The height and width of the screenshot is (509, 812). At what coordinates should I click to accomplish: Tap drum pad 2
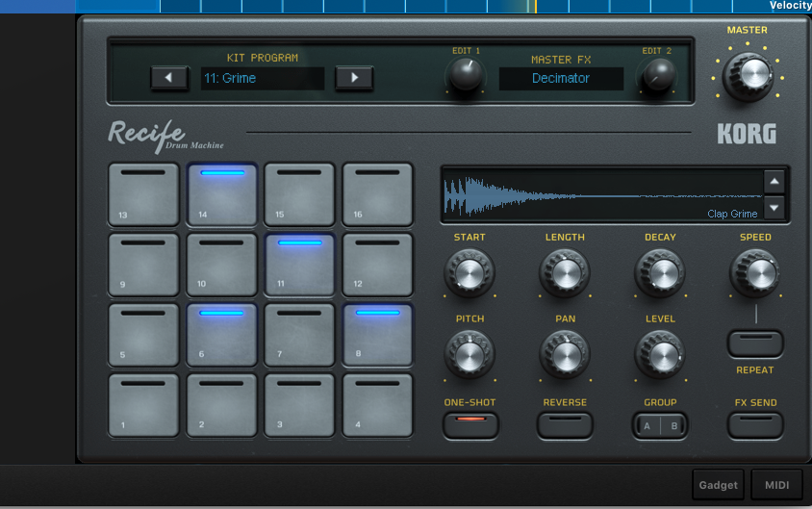pyautogui.click(x=221, y=405)
